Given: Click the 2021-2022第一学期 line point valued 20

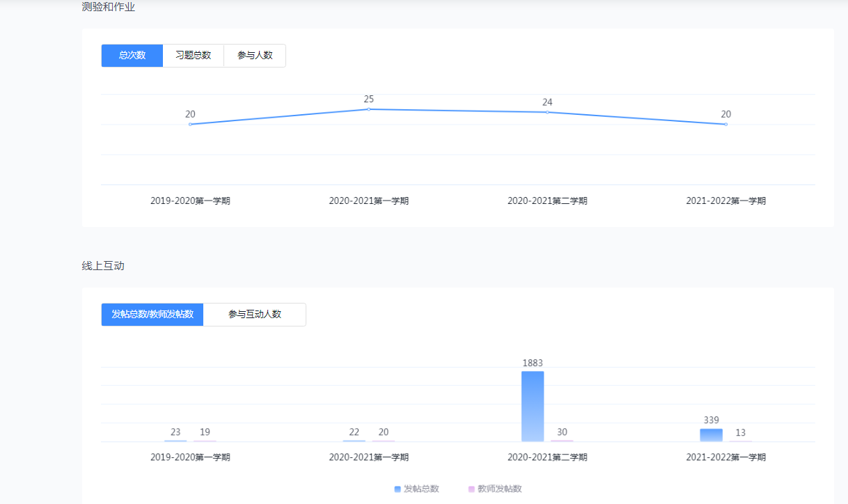Looking at the screenshot, I should [x=726, y=124].
